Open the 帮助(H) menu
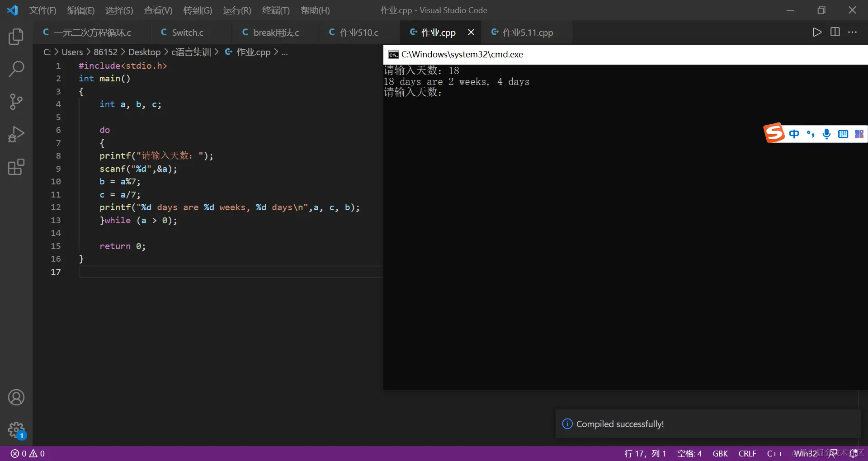The height and width of the screenshot is (461, 868). (x=315, y=10)
